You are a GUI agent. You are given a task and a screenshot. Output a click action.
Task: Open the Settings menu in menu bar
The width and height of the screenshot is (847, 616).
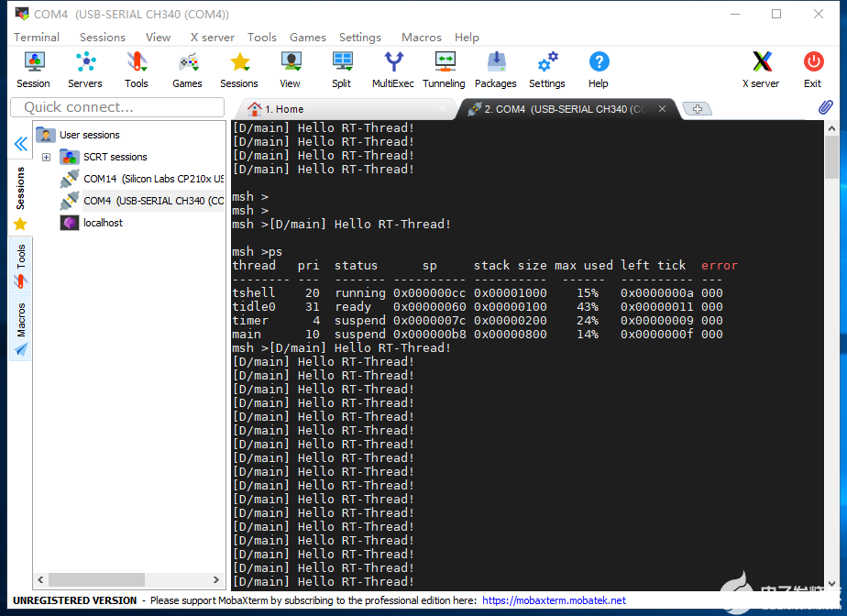pos(360,38)
